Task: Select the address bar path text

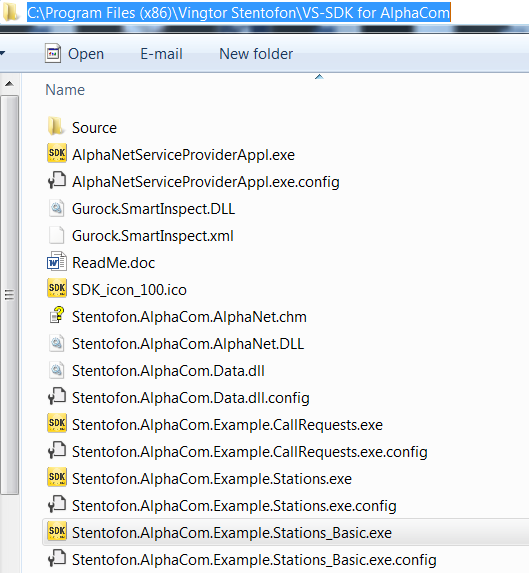Action: coord(239,13)
